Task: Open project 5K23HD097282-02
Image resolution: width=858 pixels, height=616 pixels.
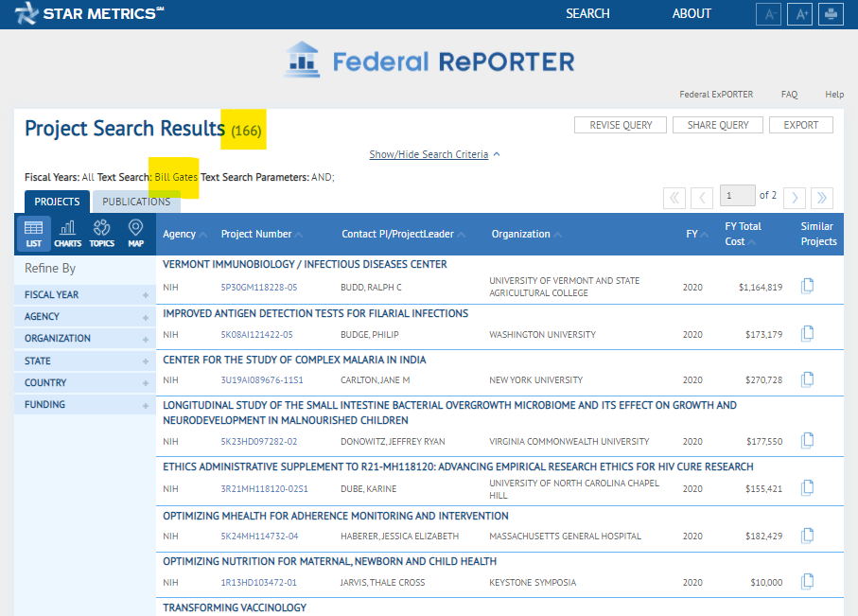Action: (259, 441)
